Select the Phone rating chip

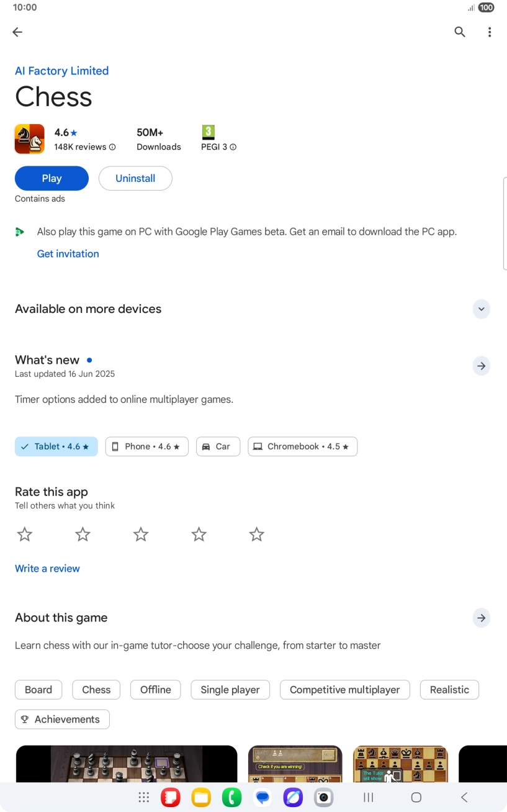click(147, 446)
